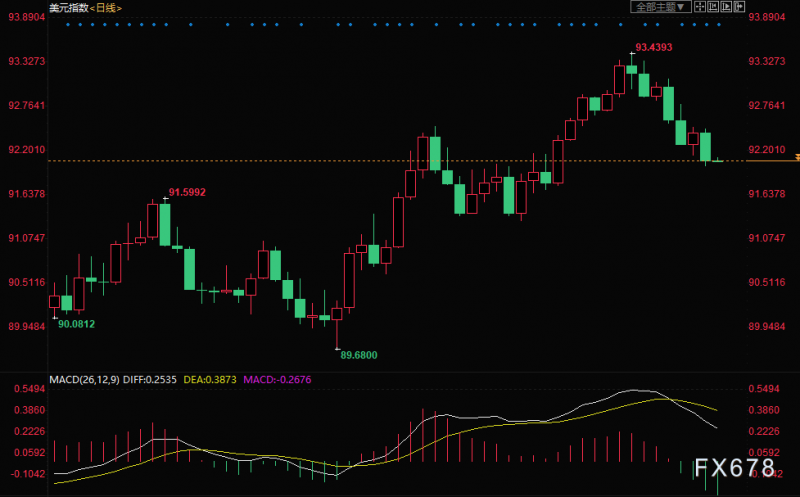800x497 pixels.
Task: Click the 89.6800 low price annotation
Action: coord(359,355)
